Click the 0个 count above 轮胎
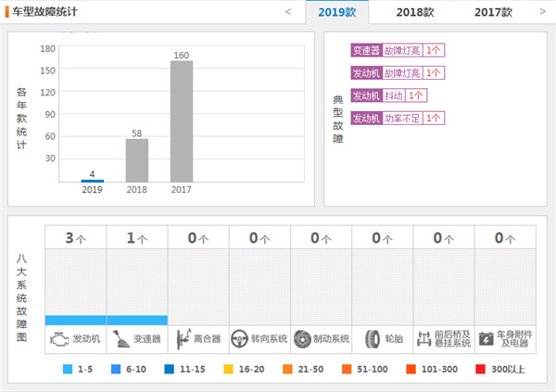This screenshot has width=556, height=392. click(x=382, y=237)
